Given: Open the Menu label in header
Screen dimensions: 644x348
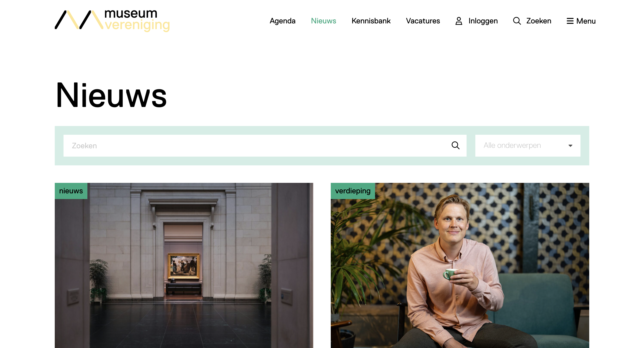Looking at the screenshot, I should pos(586,21).
